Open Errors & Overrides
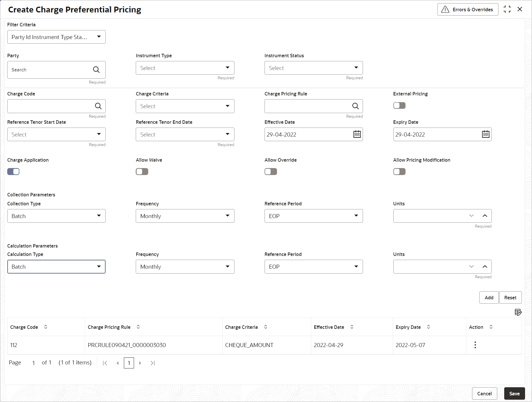 467,10
